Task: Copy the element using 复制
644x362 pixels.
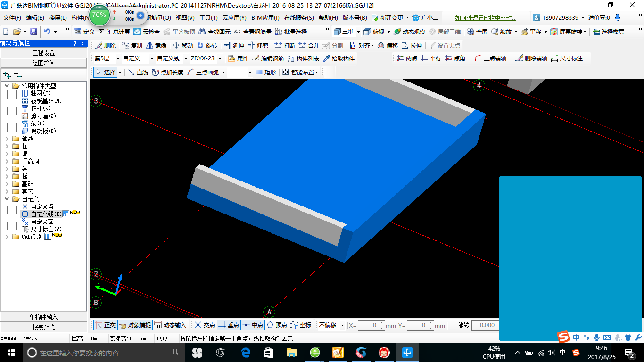Action: (x=132, y=45)
